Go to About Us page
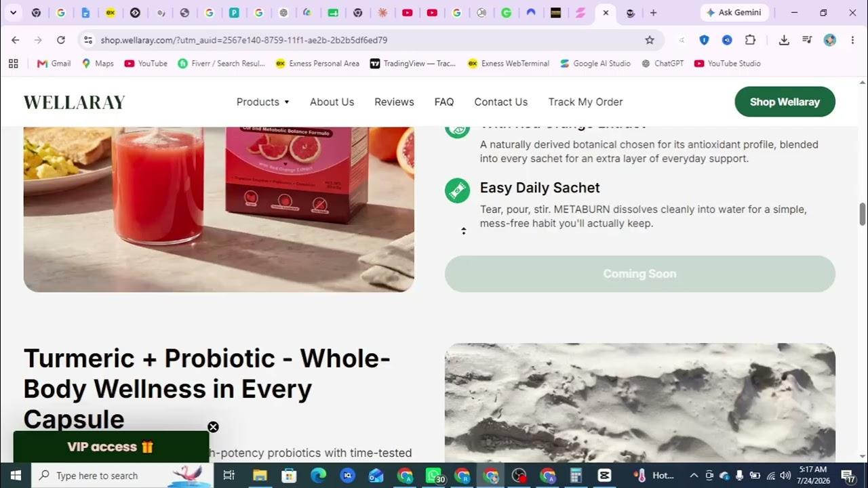868x488 pixels. [332, 102]
